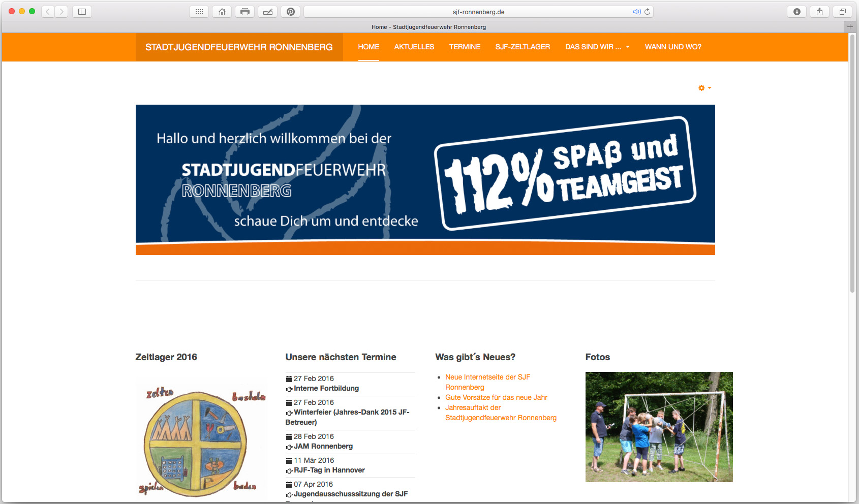Mute the tab audio speaker icon

click(636, 12)
